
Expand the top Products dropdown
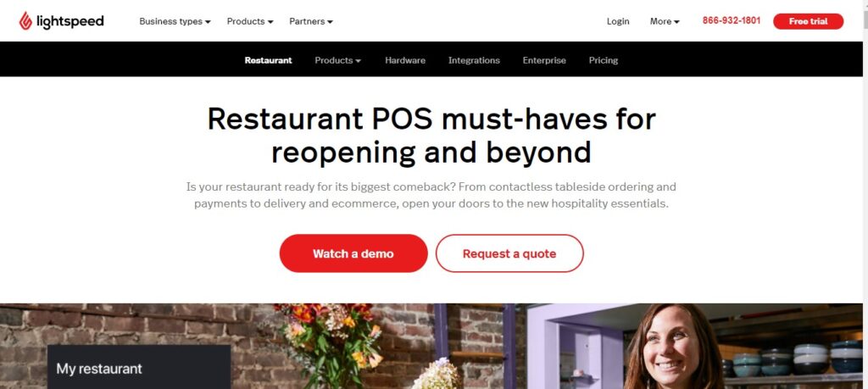pyautogui.click(x=250, y=21)
